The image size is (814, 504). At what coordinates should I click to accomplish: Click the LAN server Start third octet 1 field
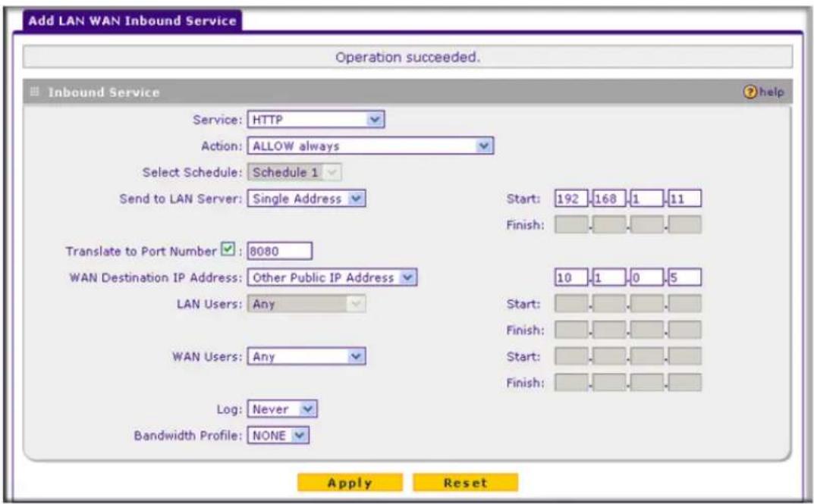click(x=647, y=199)
